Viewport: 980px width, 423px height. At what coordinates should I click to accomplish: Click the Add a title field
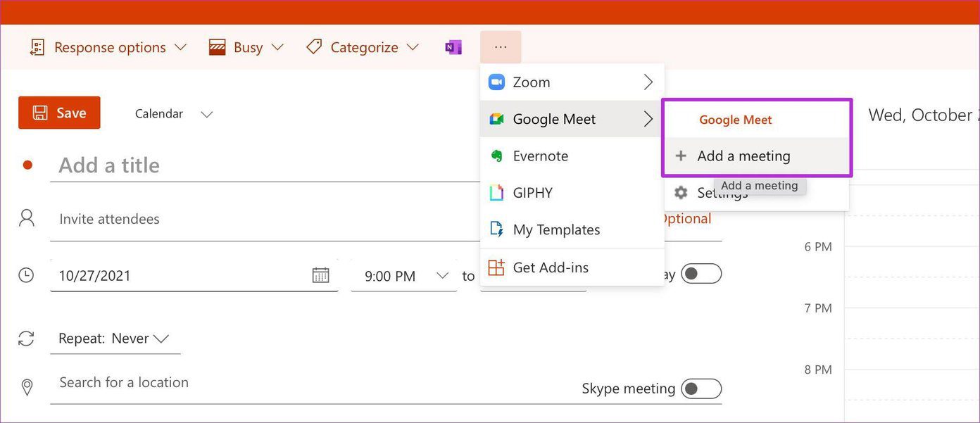tap(265, 165)
